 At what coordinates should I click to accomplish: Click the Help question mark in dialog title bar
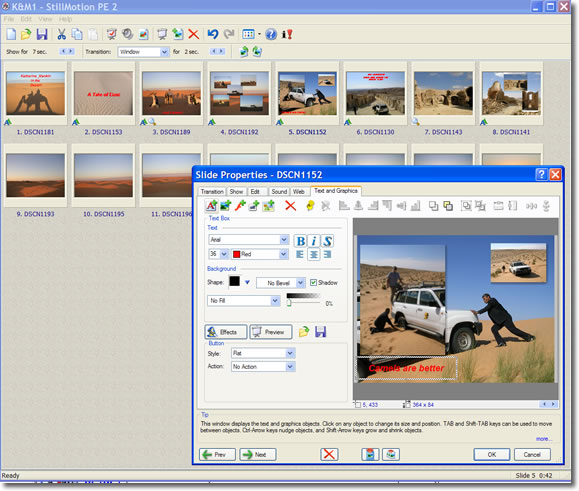541,174
